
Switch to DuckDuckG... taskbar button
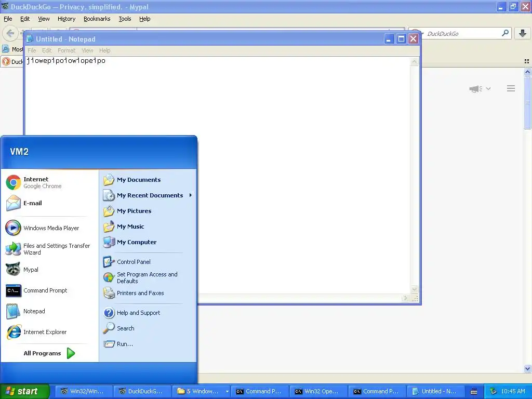click(x=141, y=392)
